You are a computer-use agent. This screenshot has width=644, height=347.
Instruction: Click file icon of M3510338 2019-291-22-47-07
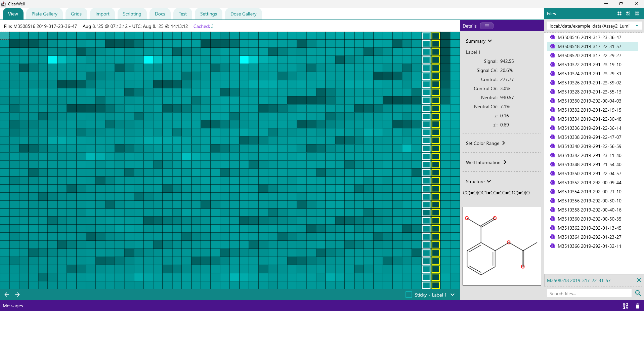552,137
